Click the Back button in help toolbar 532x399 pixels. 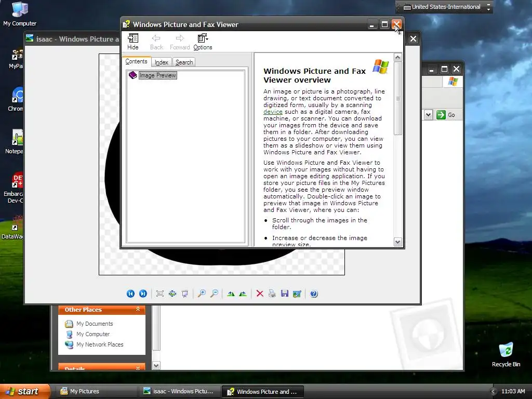156,42
